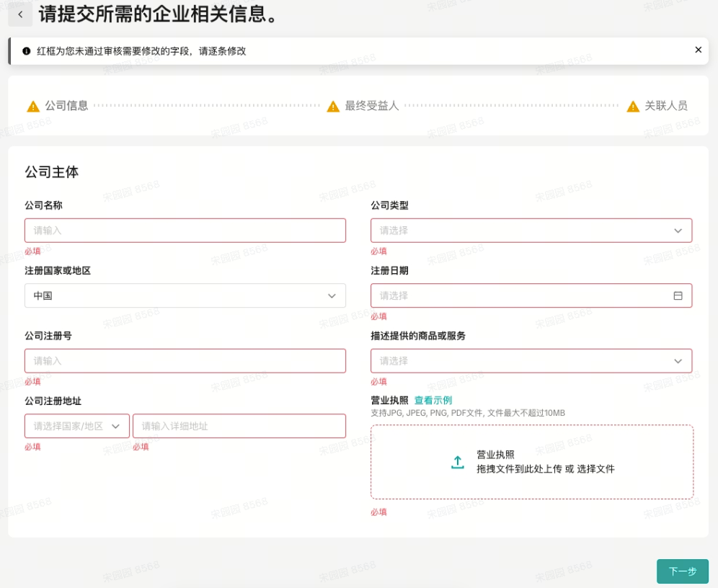Click warning icon beside 公司信息
The width and height of the screenshot is (718, 588).
pyautogui.click(x=33, y=107)
